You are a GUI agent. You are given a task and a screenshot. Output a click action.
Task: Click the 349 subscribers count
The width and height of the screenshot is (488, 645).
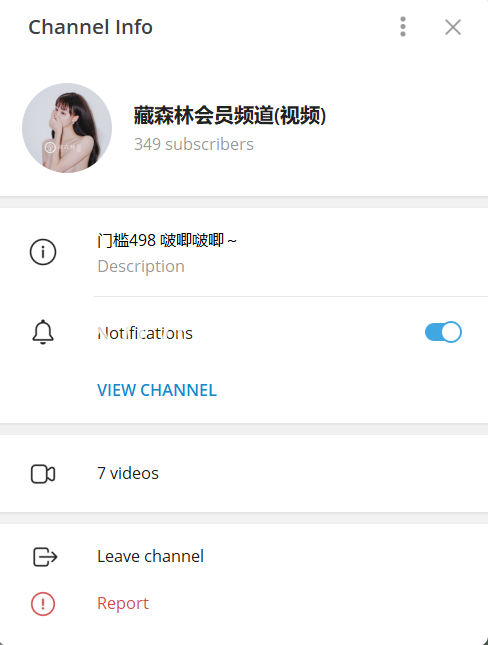tap(193, 144)
